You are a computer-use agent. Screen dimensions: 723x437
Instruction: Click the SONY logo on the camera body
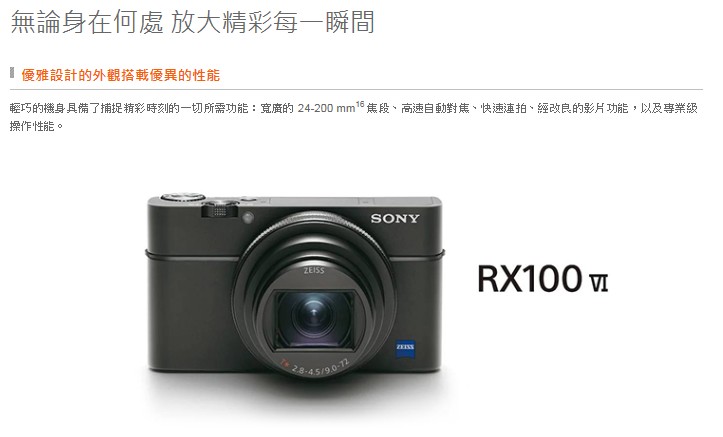coord(395,218)
